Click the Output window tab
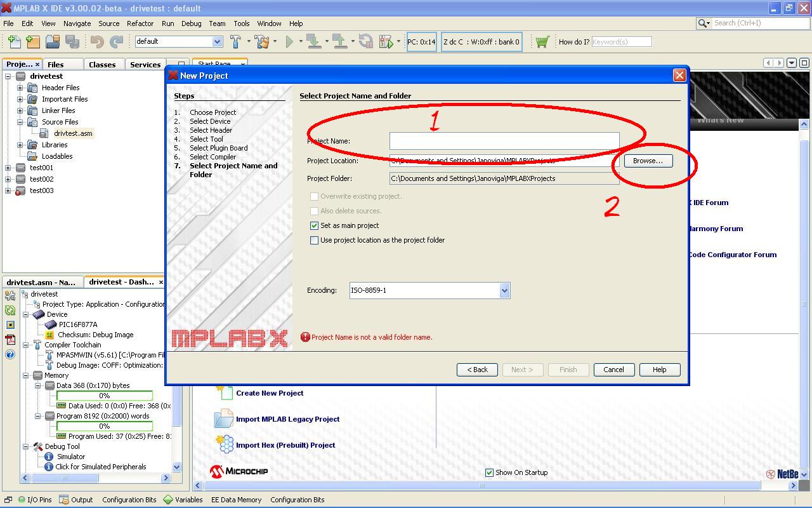Viewport: 812px width, 508px height. pyautogui.click(x=77, y=500)
